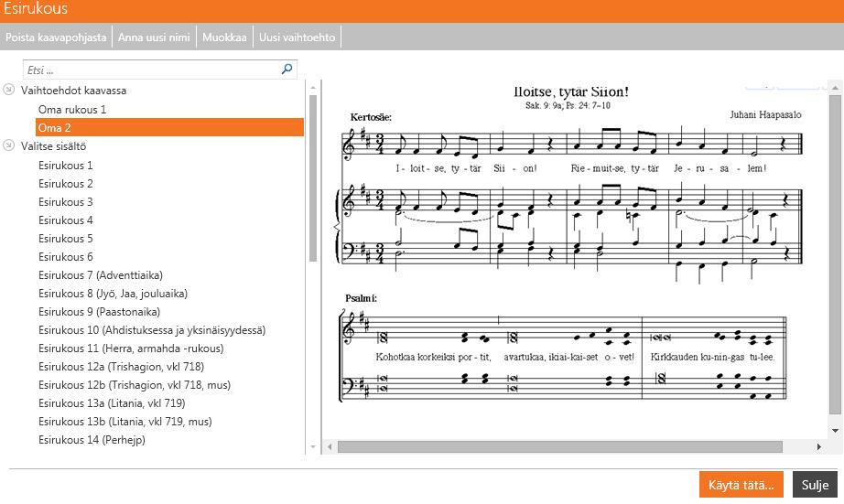Click the Sulje button

click(x=815, y=485)
